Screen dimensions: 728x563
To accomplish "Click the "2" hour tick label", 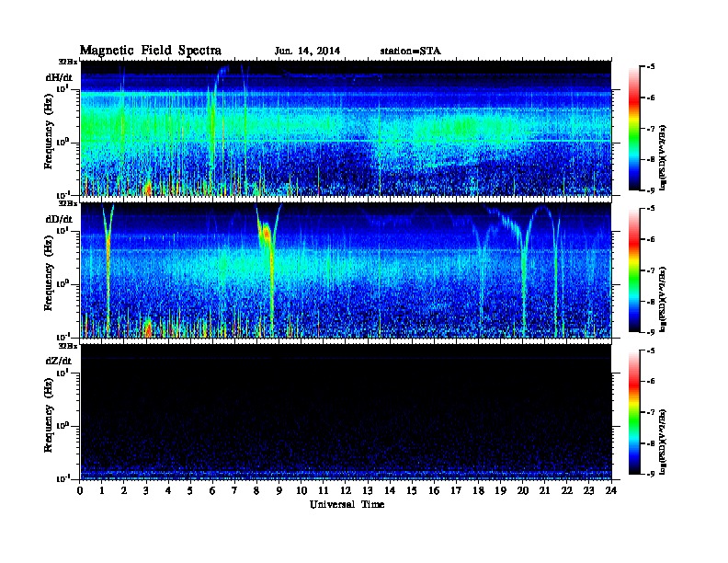I will (124, 490).
